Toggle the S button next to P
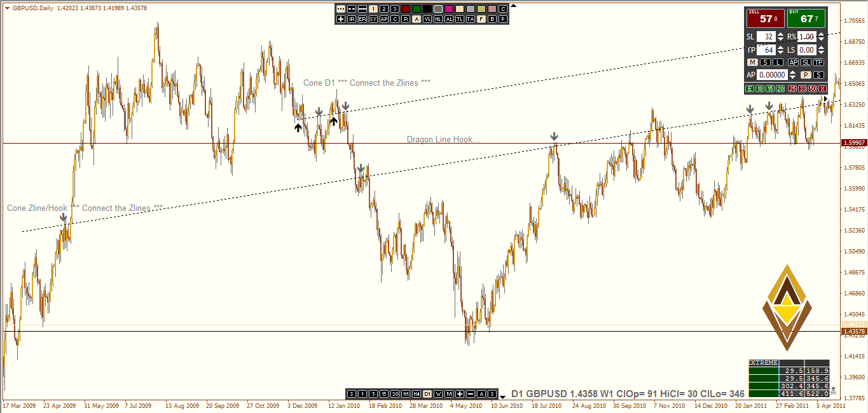This screenshot has height=413, width=868. tap(818, 75)
